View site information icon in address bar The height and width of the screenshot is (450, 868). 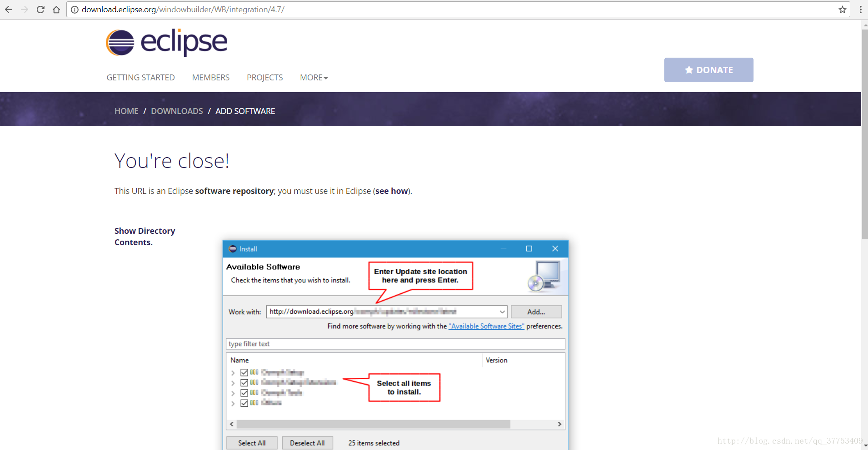click(x=75, y=10)
